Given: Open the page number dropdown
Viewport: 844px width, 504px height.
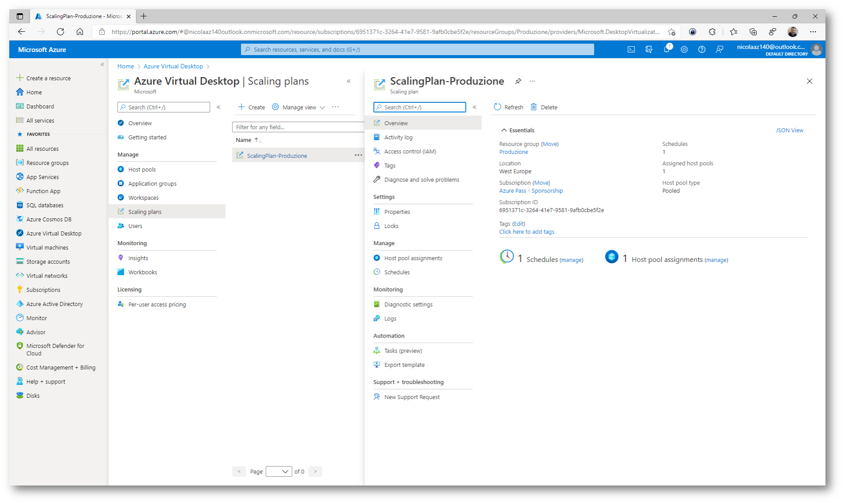Looking at the screenshot, I should [279, 471].
